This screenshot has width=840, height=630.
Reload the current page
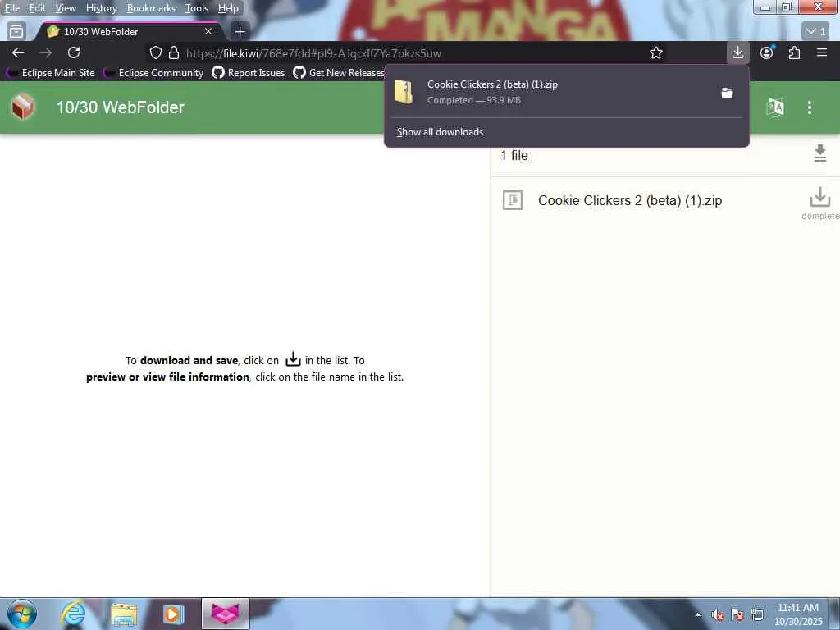click(x=74, y=52)
